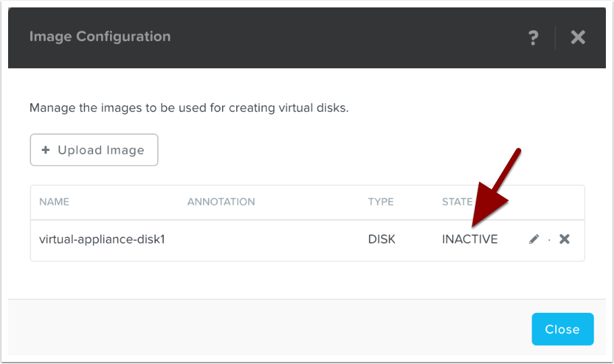This screenshot has height=364, width=614.
Task: Click the plus icon in Upload Image
Action: tap(46, 150)
